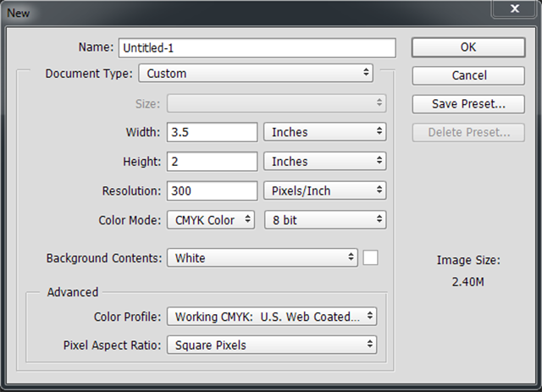Click the white background color swatch

[370, 257]
